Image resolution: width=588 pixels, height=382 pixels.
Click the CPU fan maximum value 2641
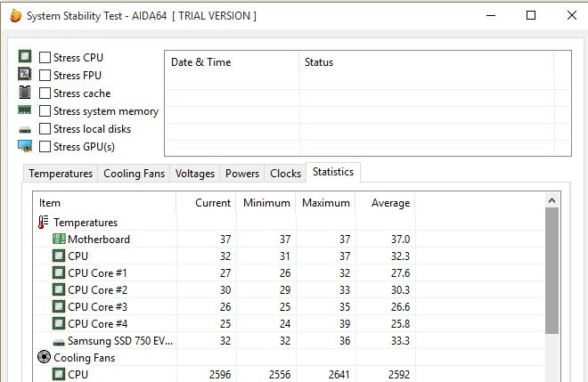tap(339, 374)
